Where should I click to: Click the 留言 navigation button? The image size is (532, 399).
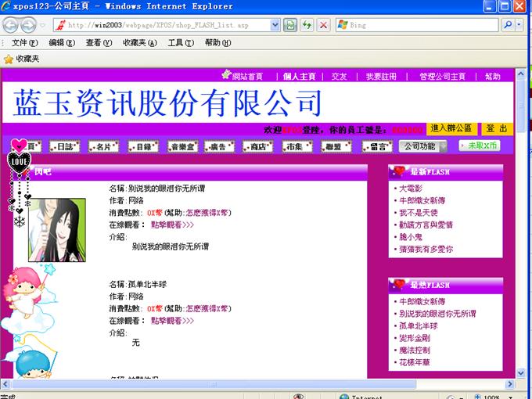377,146
